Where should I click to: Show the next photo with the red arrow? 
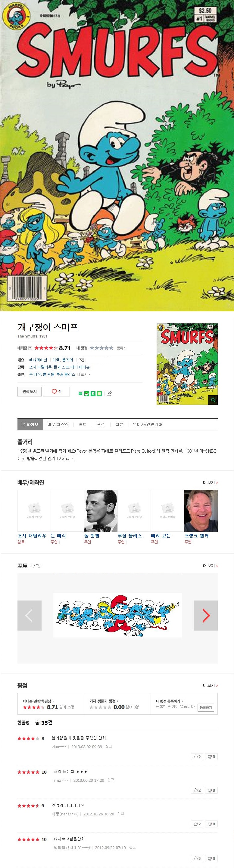206,615
